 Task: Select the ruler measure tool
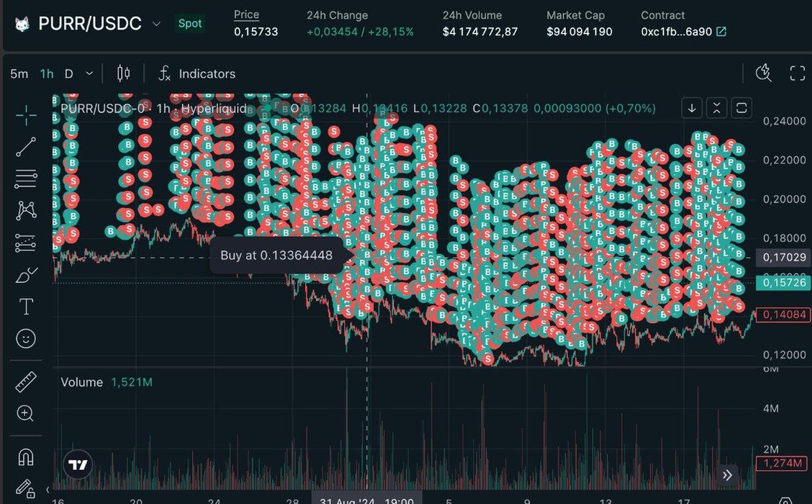tap(26, 382)
